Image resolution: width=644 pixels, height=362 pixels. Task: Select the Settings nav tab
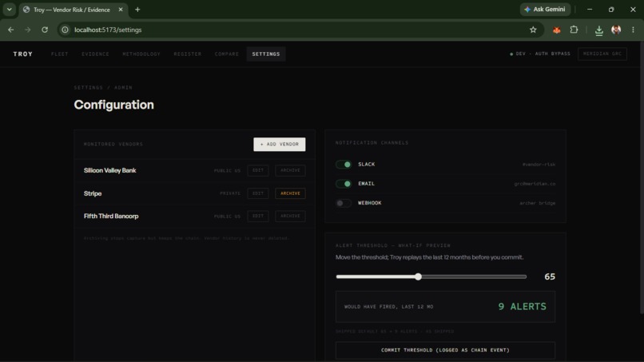click(x=266, y=54)
